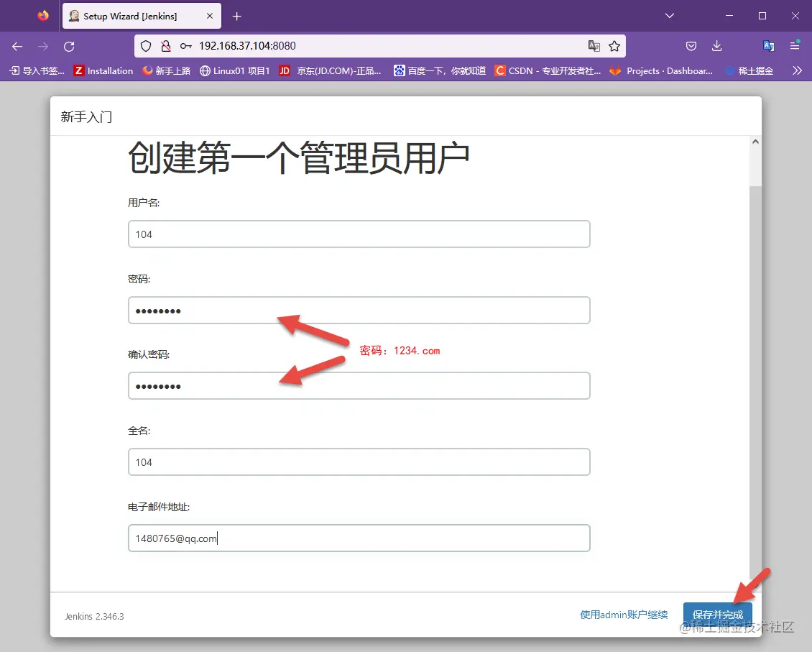
Task: Click the 保存并完成 button
Action: (x=718, y=615)
